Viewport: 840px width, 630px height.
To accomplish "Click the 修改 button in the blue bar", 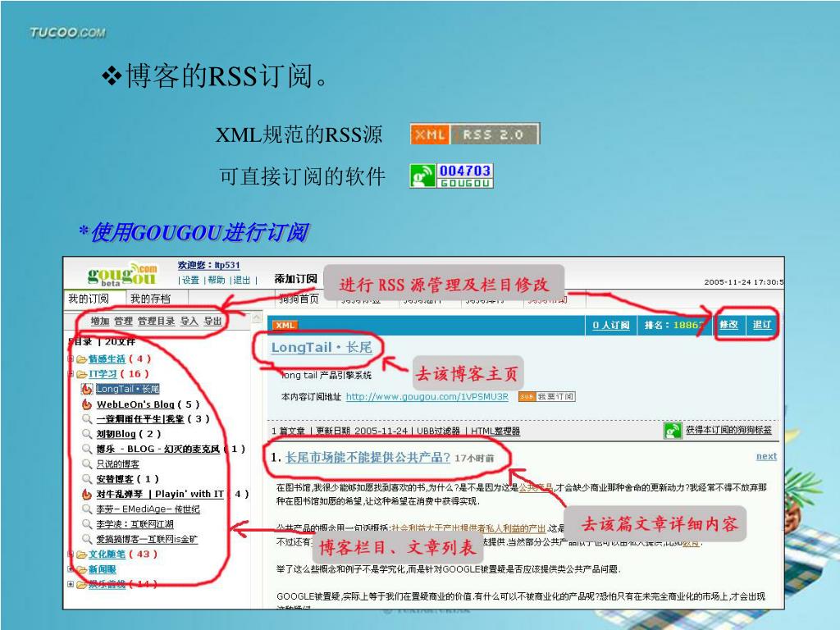I will click(728, 325).
